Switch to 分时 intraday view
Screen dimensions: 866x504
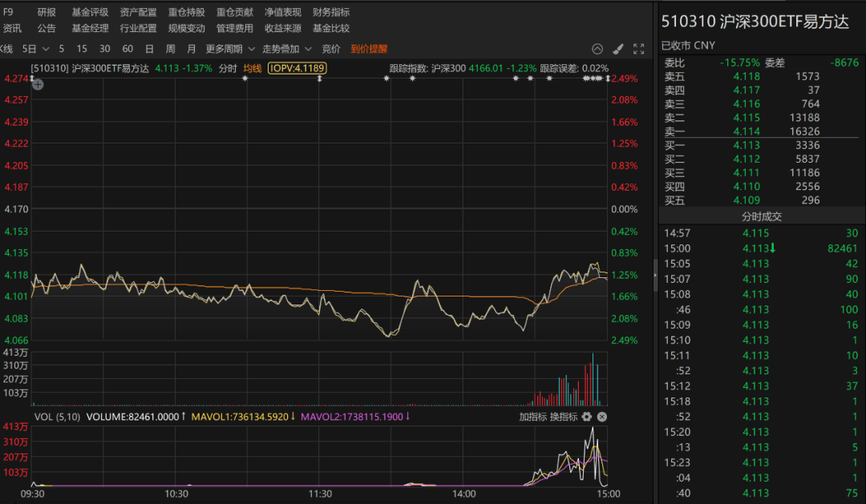pos(228,68)
